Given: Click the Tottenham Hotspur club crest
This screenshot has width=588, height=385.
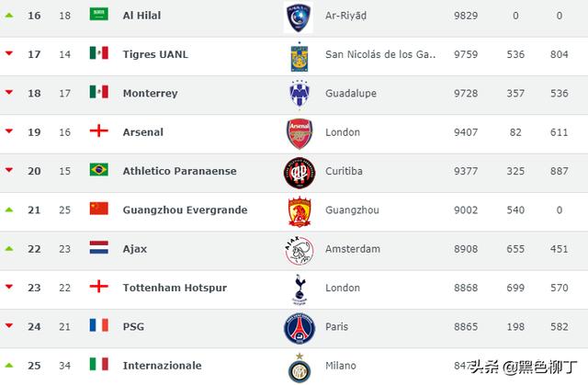Looking at the screenshot, I should point(299,289).
